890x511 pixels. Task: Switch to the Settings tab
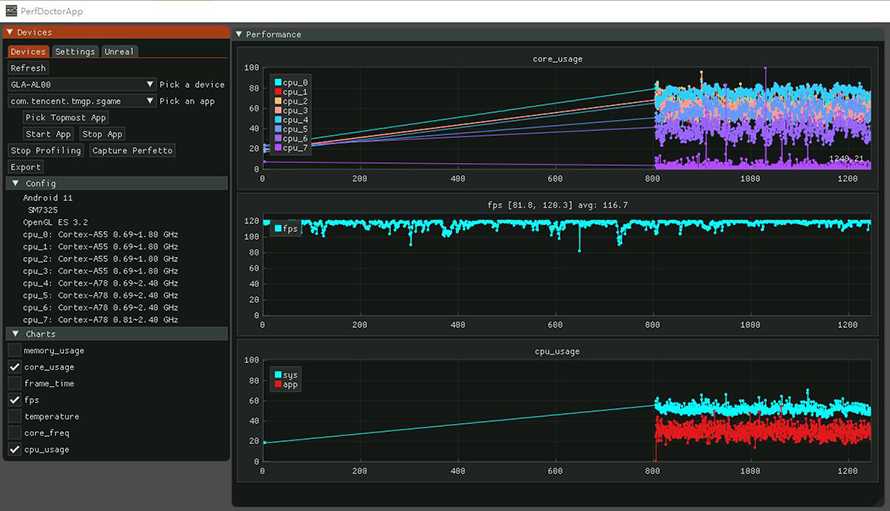coord(75,52)
